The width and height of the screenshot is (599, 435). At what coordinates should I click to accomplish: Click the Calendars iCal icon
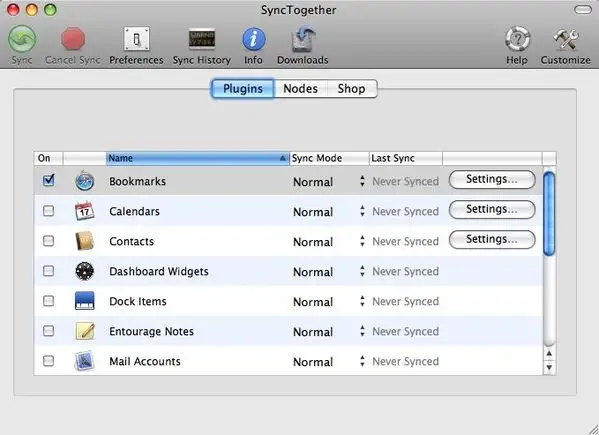(84, 211)
